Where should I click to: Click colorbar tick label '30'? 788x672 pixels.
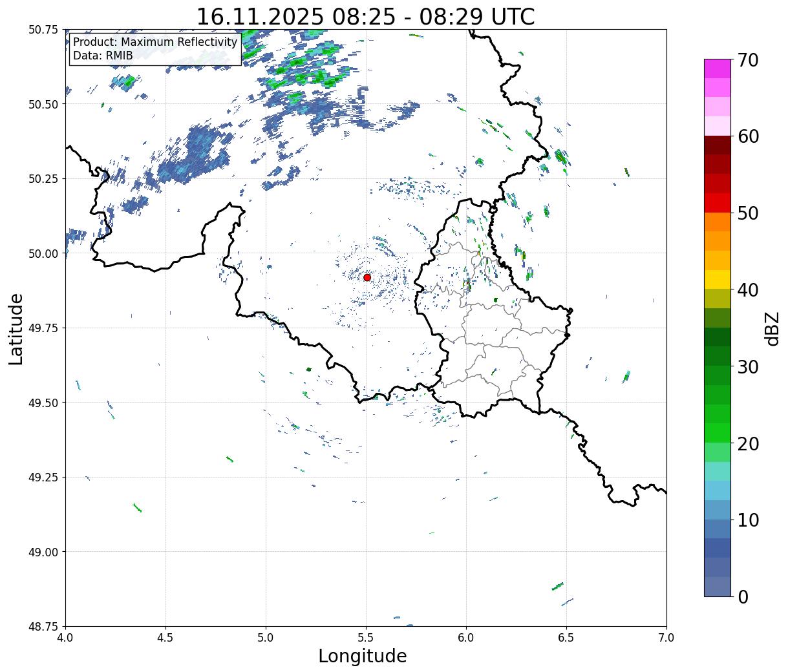point(748,366)
